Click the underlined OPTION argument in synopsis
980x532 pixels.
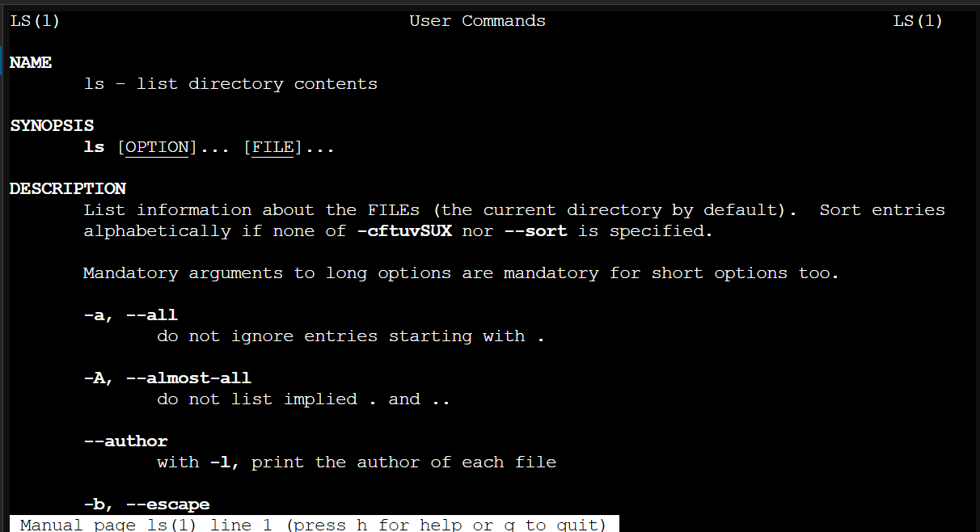[157, 147]
